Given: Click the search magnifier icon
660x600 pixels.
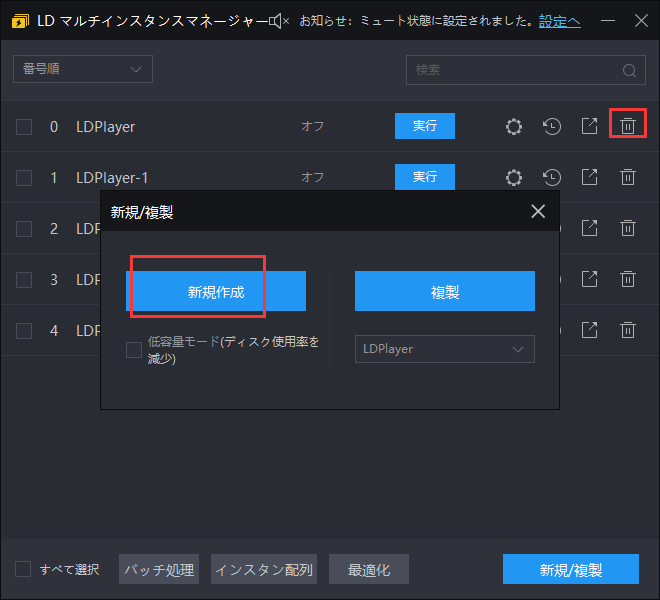Looking at the screenshot, I should tap(629, 70).
